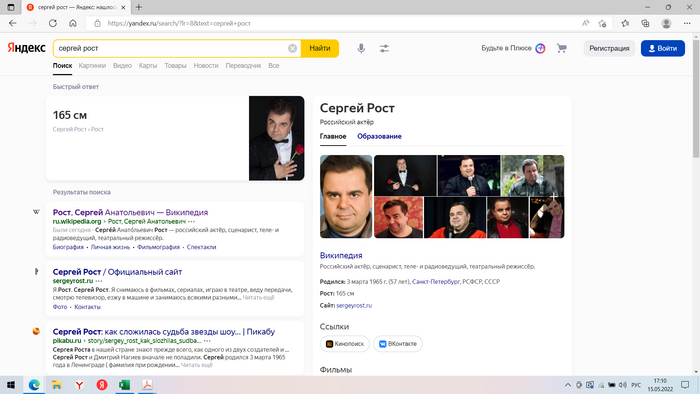Close the Yandex search tab
The image size is (700, 394).
(x=124, y=7)
